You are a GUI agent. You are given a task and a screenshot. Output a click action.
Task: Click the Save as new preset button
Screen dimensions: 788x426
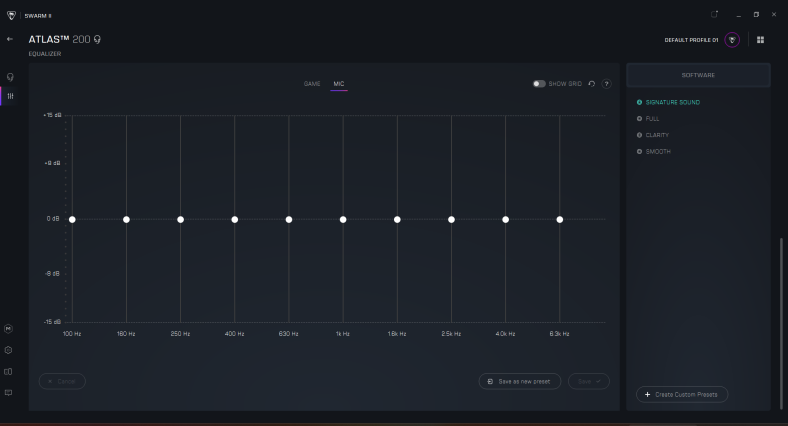(519, 381)
